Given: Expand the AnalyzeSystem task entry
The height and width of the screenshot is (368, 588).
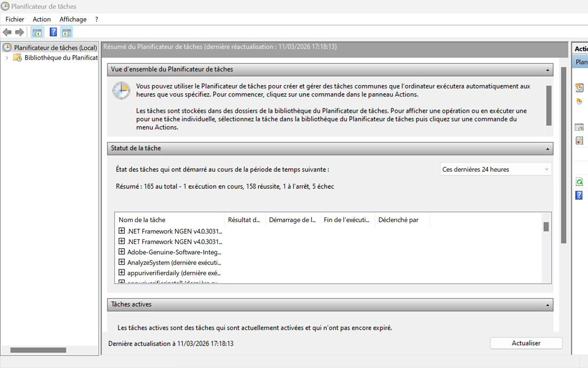Looking at the screenshot, I should click(122, 262).
